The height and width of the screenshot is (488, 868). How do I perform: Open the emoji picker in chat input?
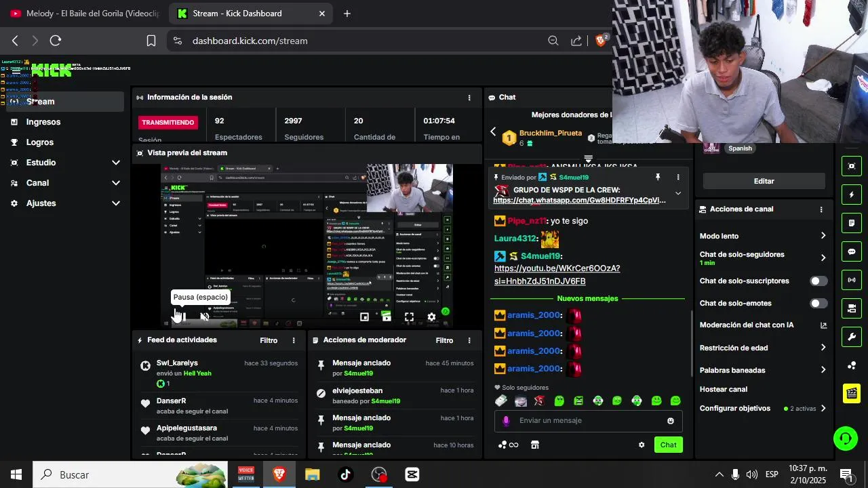pyautogui.click(x=671, y=421)
